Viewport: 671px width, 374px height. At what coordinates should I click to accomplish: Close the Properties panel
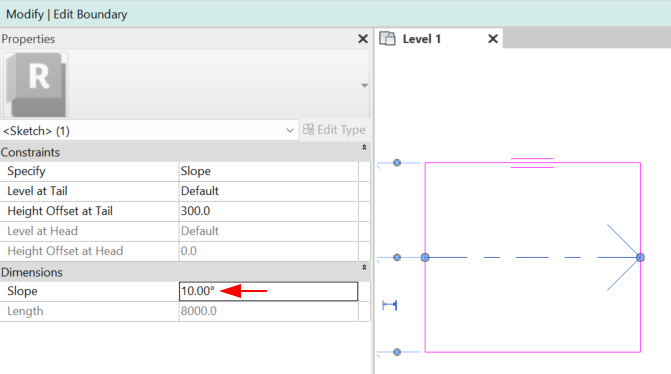click(x=363, y=39)
